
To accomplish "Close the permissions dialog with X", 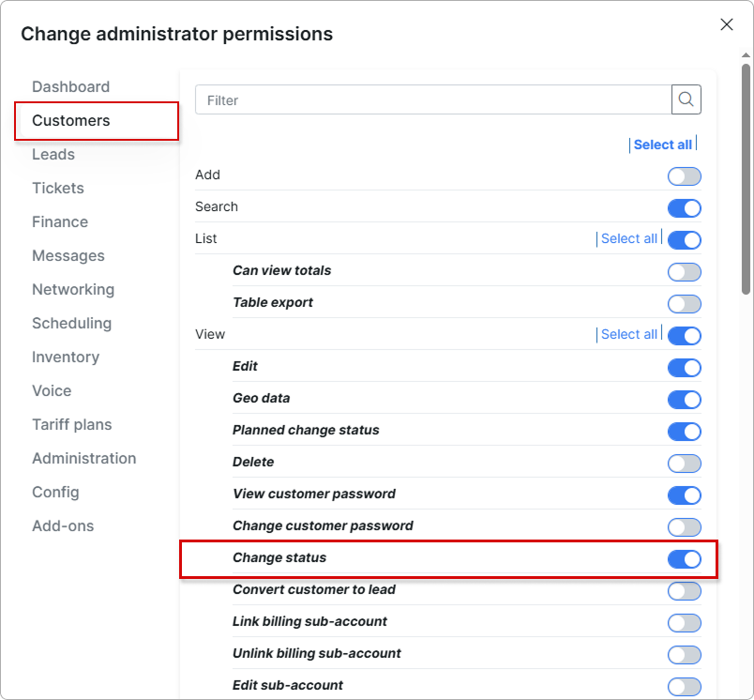I will [x=727, y=25].
